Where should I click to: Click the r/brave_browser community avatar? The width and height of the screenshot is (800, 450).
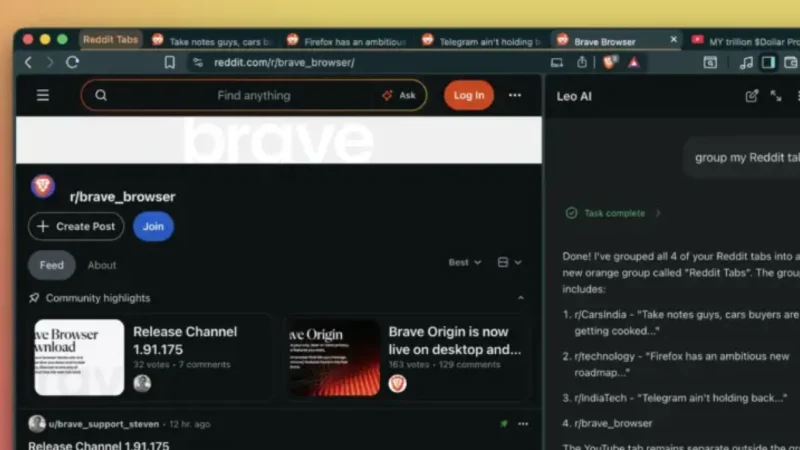point(43,186)
